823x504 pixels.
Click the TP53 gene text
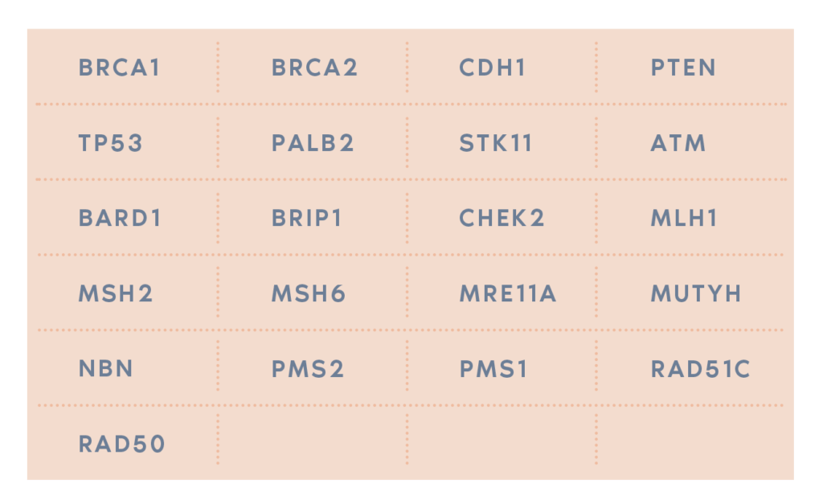click(111, 143)
